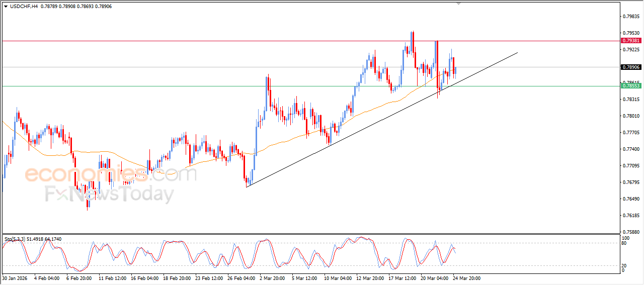This screenshot has width=644, height=285.
Task: Click the 12 Mar 20:00 time label
Action: pyautogui.click(x=369, y=278)
